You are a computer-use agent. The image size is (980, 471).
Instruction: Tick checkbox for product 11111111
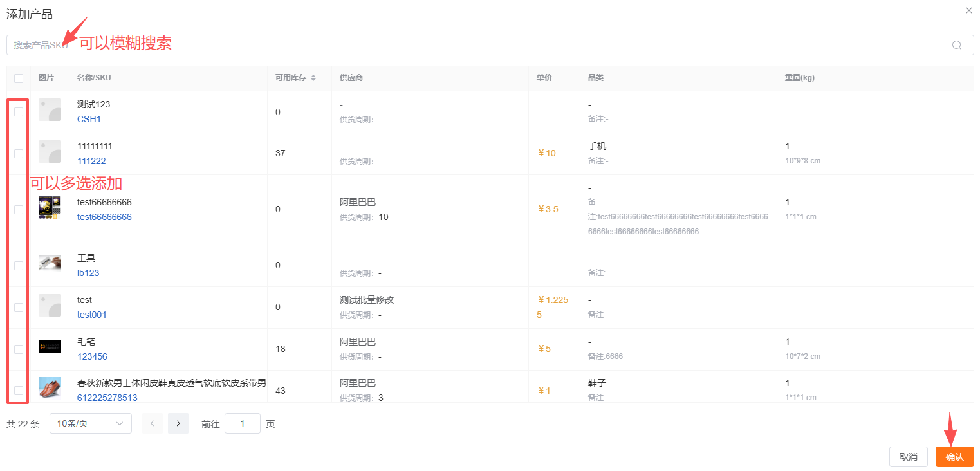click(19, 154)
